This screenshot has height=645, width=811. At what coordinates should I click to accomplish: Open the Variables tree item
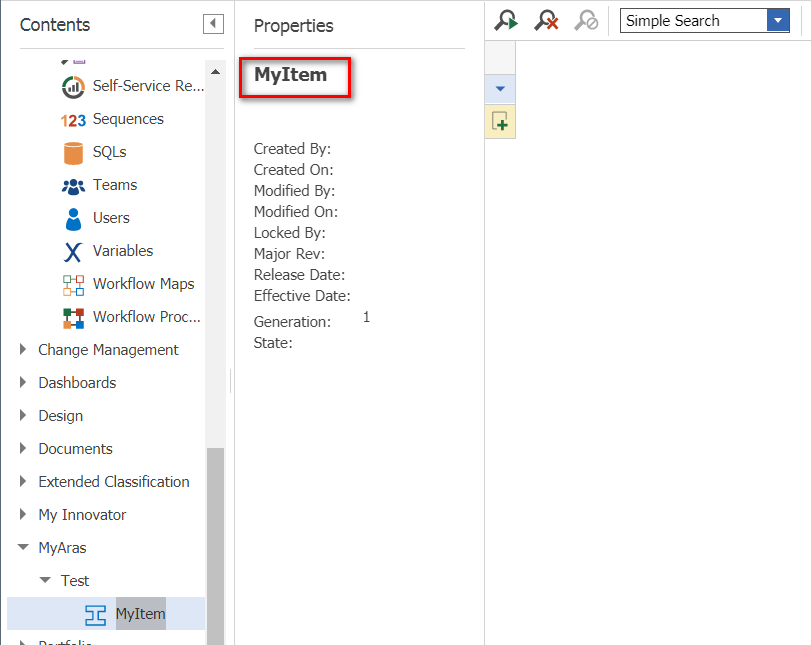tap(123, 251)
